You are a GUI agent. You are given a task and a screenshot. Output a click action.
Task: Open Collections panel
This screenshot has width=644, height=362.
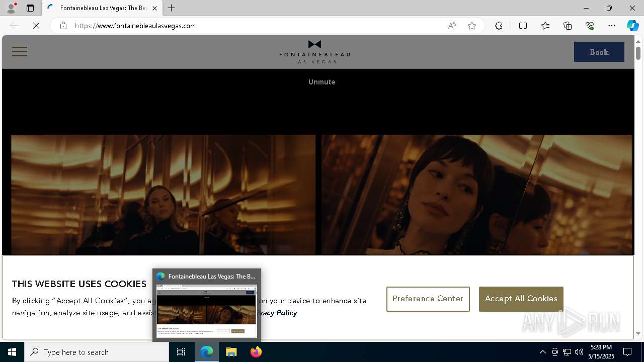click(568, 26)
